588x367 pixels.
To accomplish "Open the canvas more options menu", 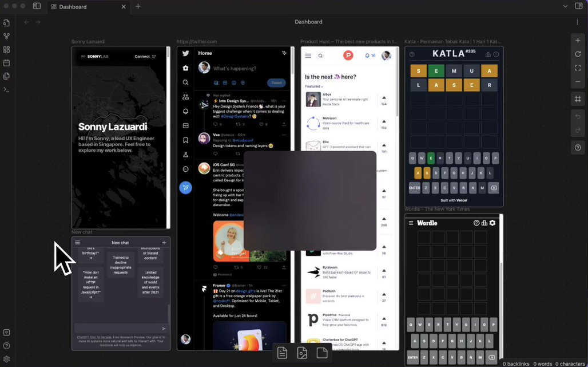I will (x=578, y=22).
